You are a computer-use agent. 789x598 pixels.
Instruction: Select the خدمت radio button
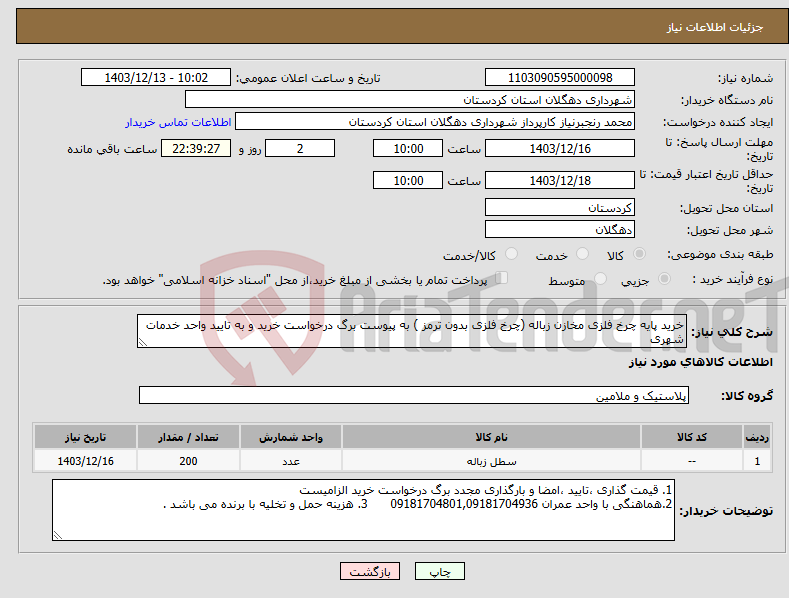click(x=582, y=254)
